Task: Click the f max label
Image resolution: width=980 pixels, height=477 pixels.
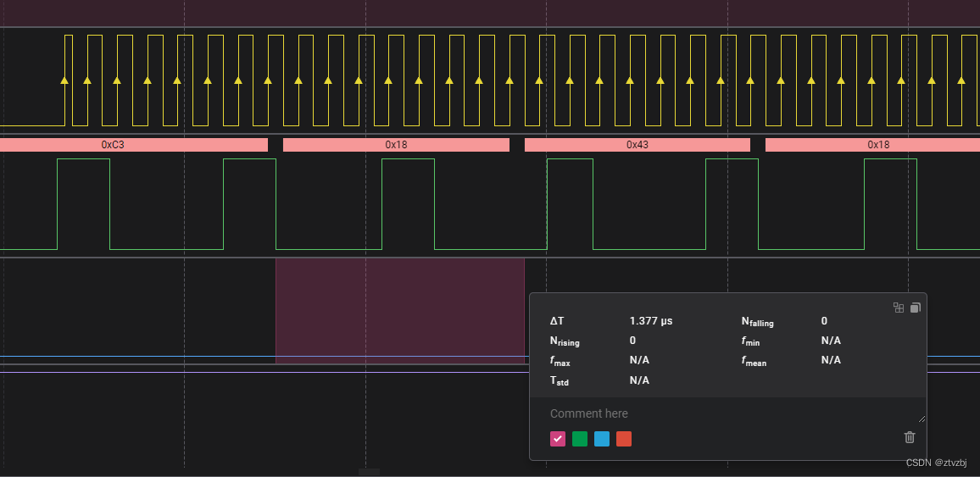Action: point(560,362)
